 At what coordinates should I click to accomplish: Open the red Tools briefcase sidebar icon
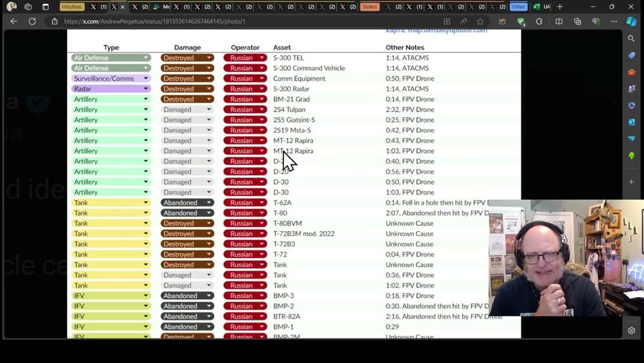coord(632,72)
